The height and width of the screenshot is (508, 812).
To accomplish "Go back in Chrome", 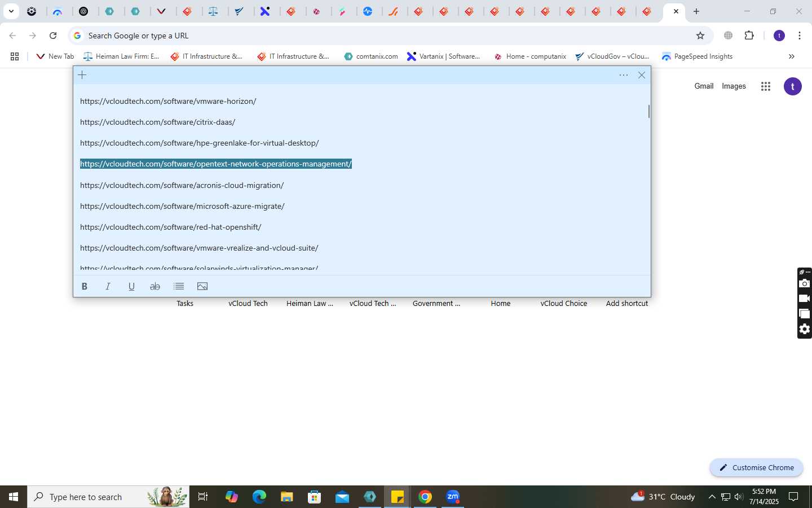I will pos(12,36).
